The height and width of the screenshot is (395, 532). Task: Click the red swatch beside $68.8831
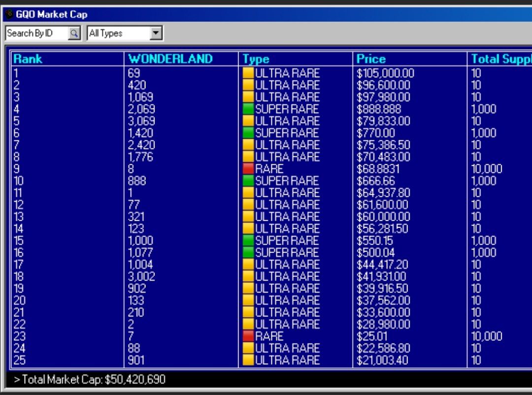tap(248, 169)
